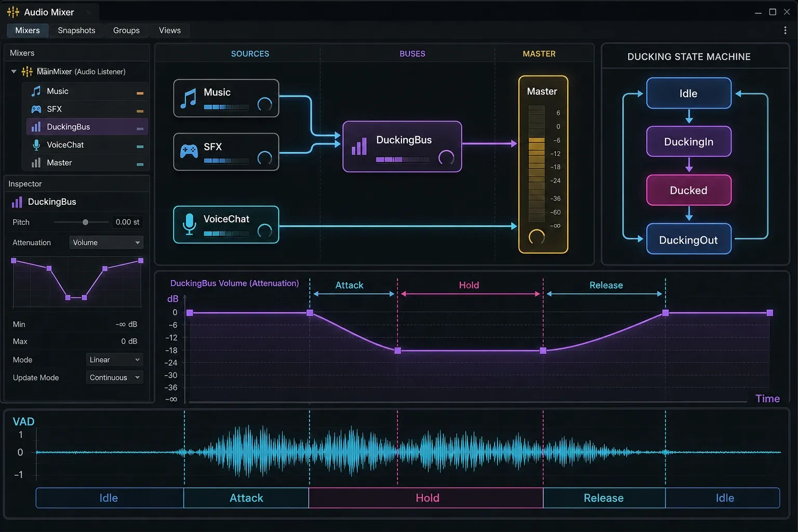
Task: Click the music note icon on Music source node
Action: (x=188, y=98)
